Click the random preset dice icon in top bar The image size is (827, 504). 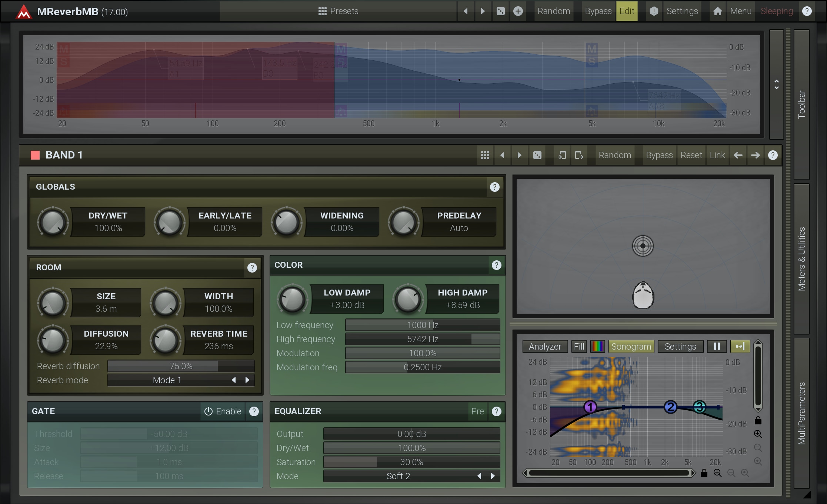[500, 11]
